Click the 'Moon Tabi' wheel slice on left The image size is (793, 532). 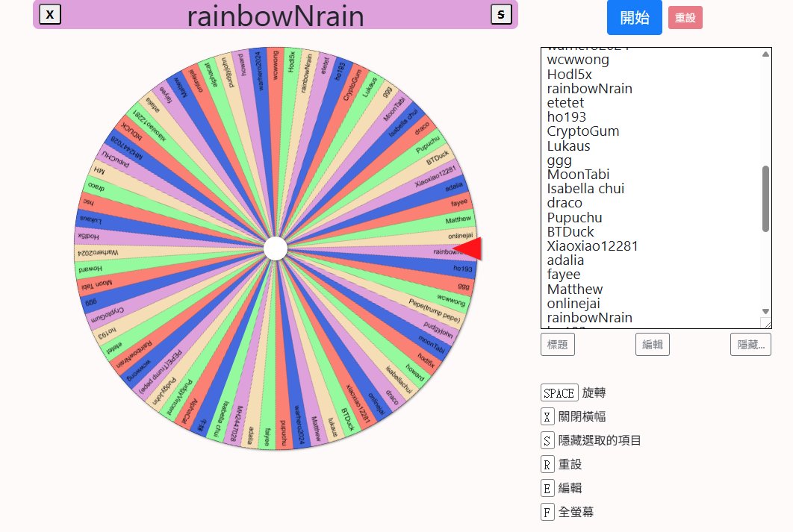(97, 286)
